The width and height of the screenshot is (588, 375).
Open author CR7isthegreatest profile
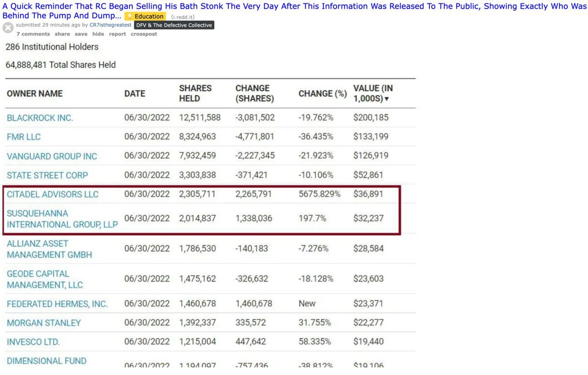tap(110, 25)
